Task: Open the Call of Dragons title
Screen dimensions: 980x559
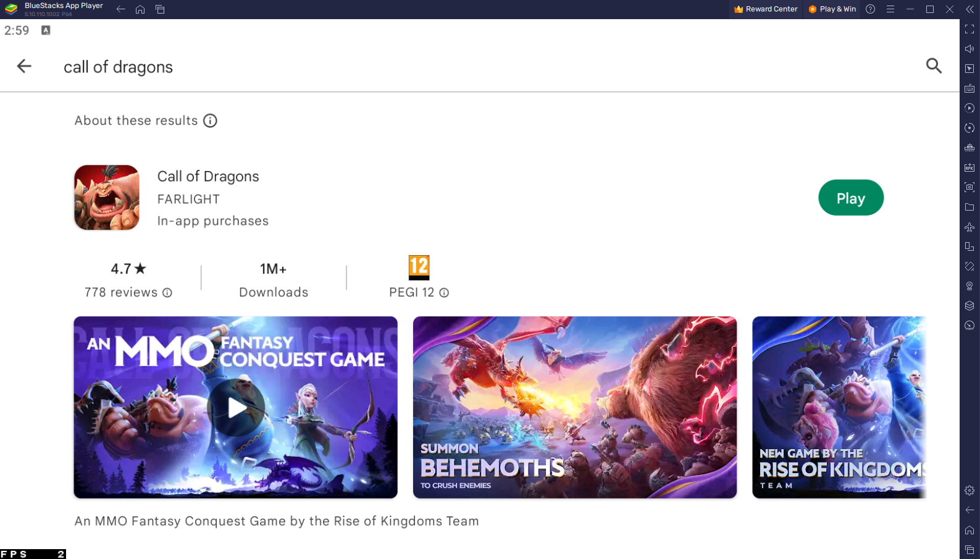Action: (x=208, y=177)
